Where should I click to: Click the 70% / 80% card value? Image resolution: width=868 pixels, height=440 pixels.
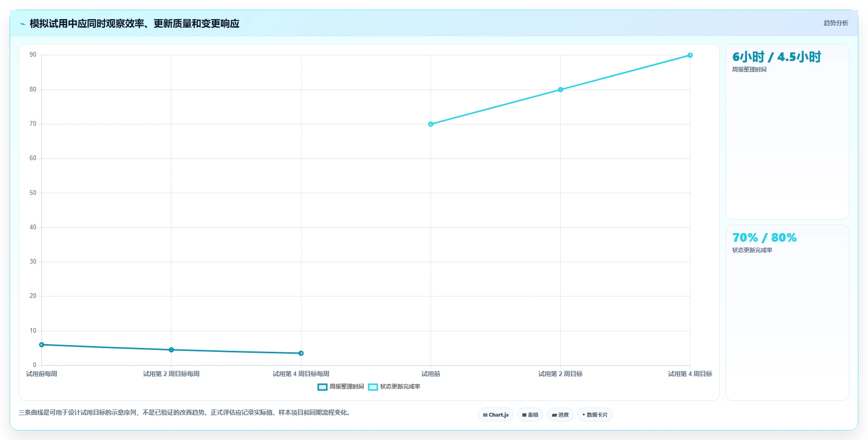(x=764, y=238)
